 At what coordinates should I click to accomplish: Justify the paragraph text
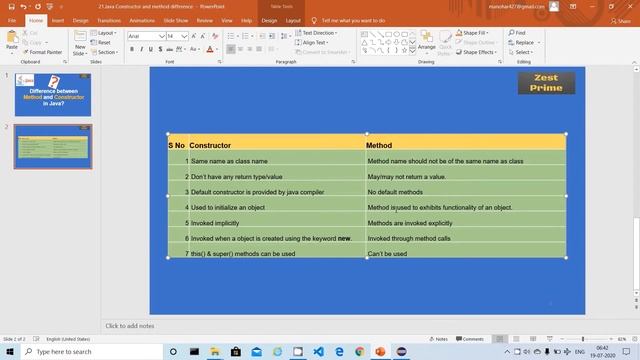(x=259, y=49)
